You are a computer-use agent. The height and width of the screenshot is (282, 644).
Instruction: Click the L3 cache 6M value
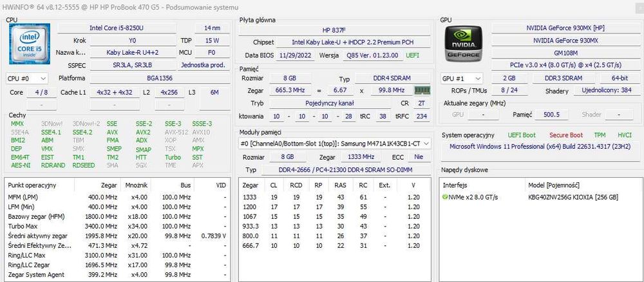coord(214,92)
